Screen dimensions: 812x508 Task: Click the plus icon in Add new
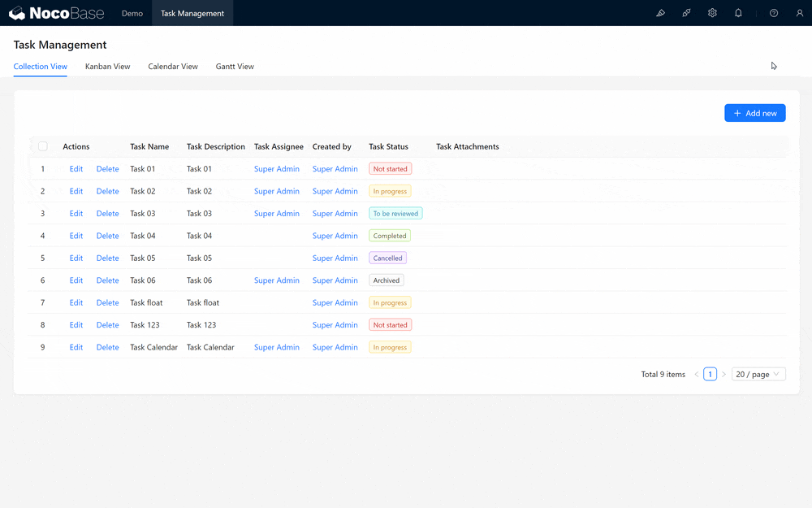pos(737,113)
